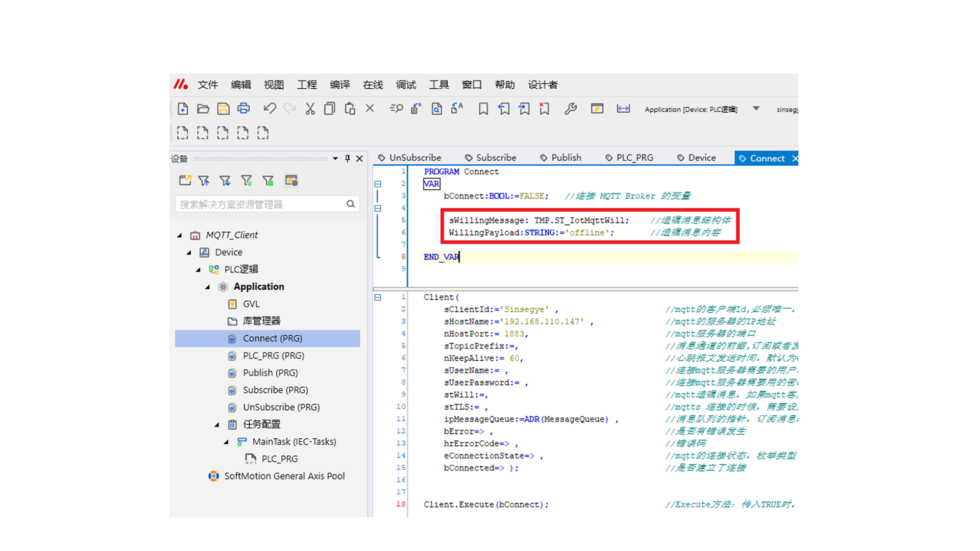Undo the last edit
The image size is (980, 551).
pyautogui.click(x=269, y=109)
